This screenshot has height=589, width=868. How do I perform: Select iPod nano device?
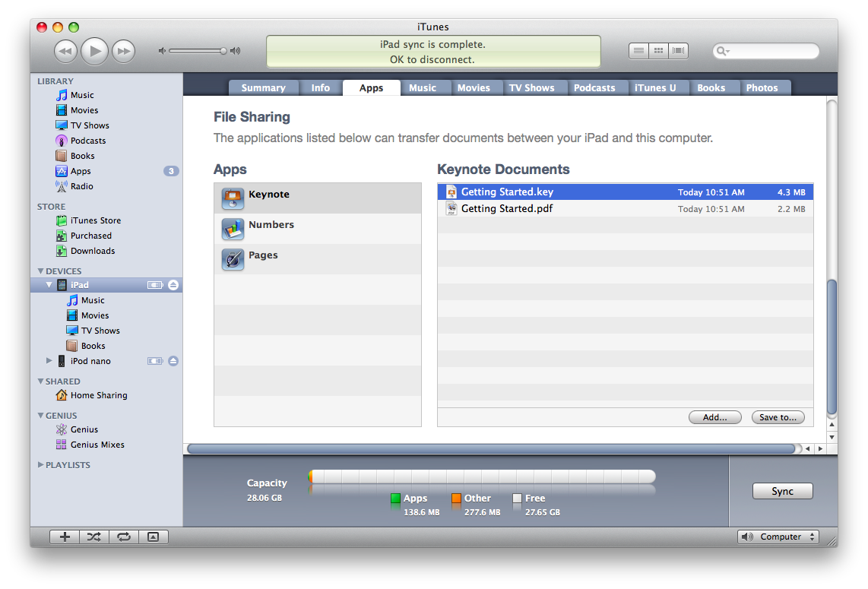pyautogui.click(x=90, y=361)
